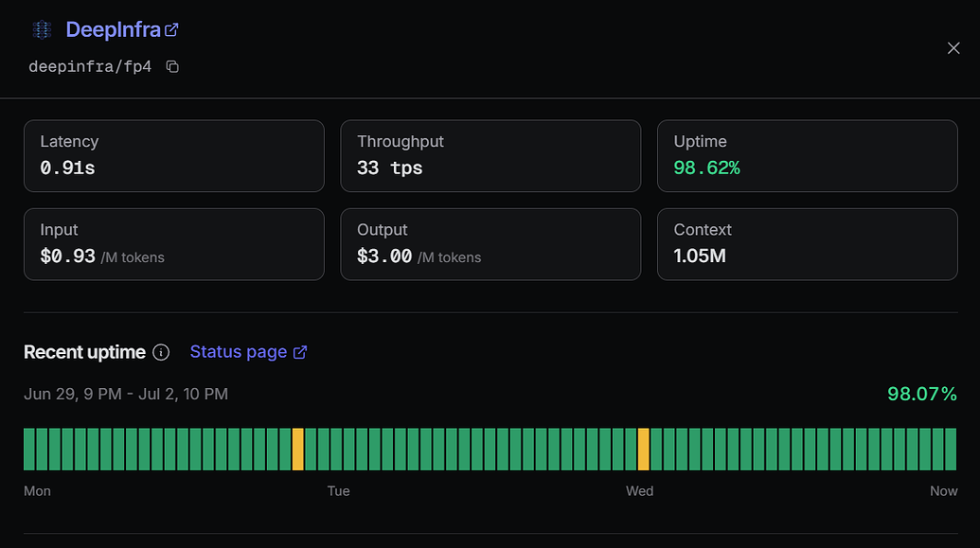Click the Recent uptime heading

tap(84, 352)
